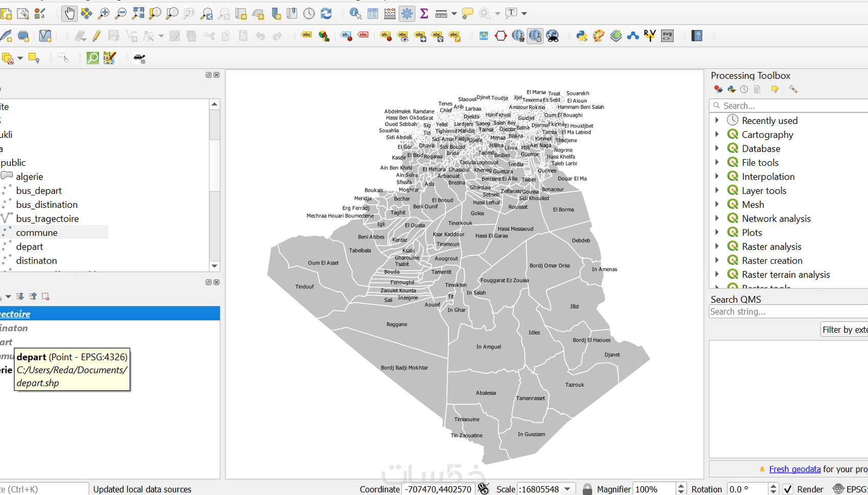Click the Processing Toolbox search field

pyautogui.click(x=790, y=106)
